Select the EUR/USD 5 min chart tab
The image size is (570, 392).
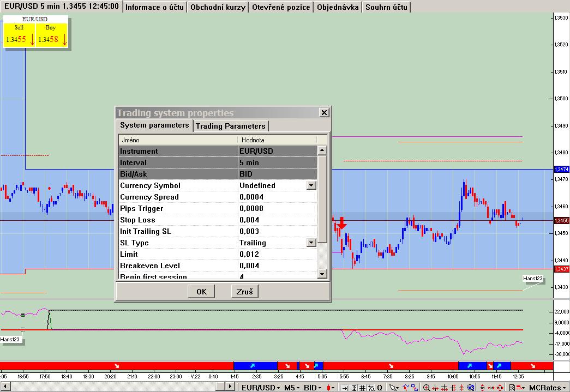(x=62, y=6)
